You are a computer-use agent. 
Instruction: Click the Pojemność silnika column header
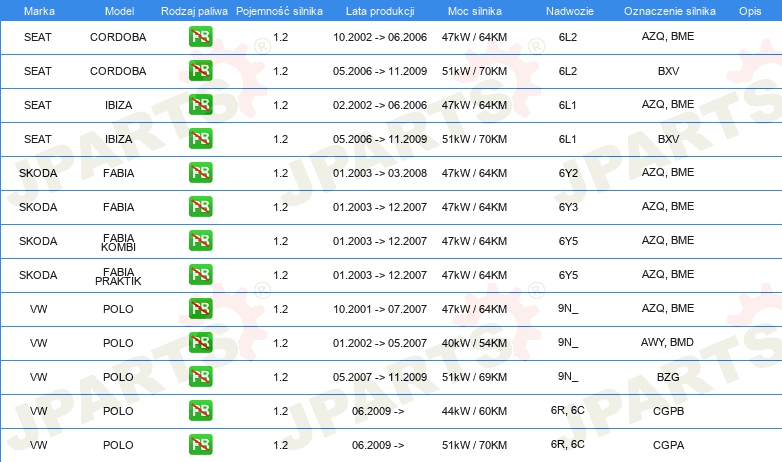coord(279,11)
